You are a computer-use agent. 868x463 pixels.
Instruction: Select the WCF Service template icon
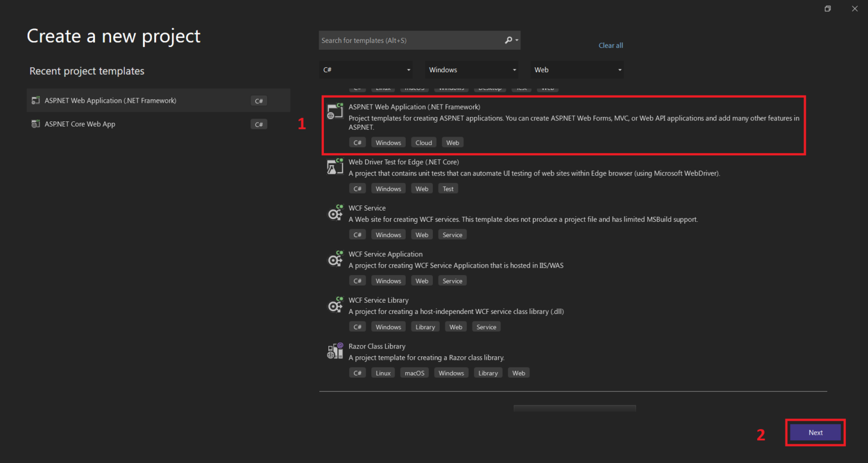[x=335, y=212]
